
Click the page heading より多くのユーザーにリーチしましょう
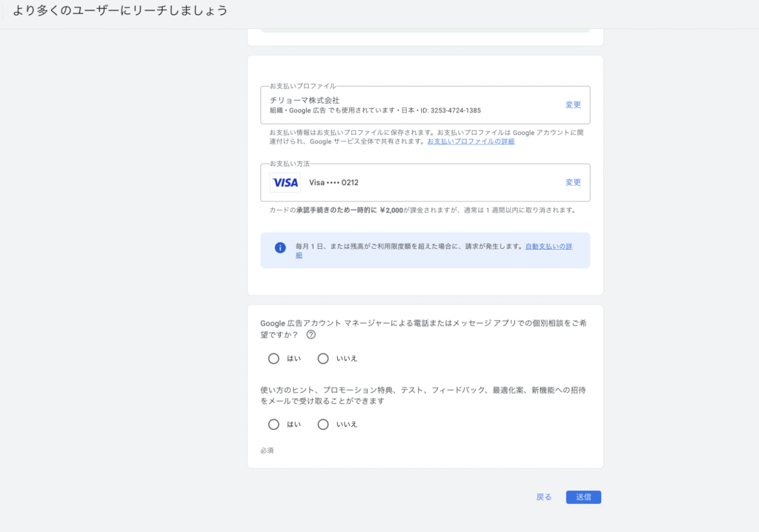(120, 11)
